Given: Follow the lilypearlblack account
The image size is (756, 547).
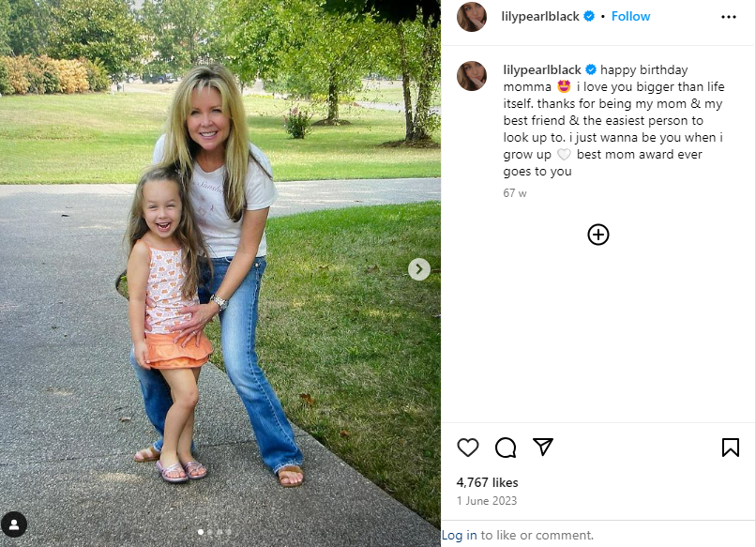Looking at the screenshot, I should [x=631, y=16].
